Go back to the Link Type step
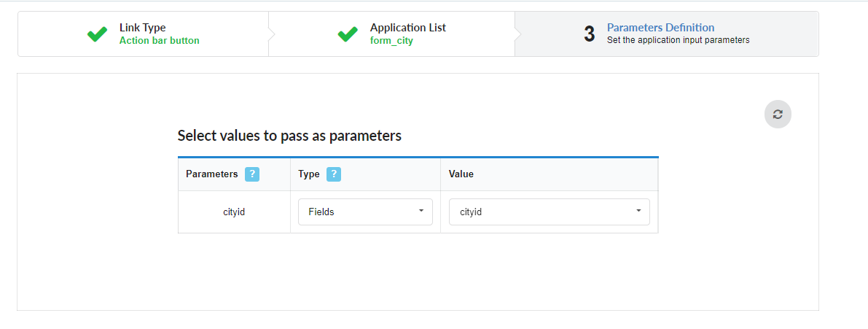The image size is (868, 329). point(143,28)
